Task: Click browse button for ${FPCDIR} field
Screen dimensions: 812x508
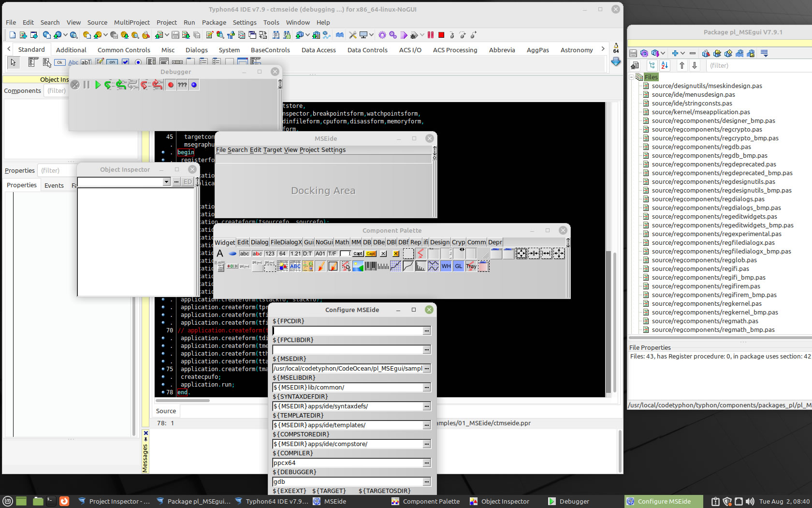Action: 427,331
